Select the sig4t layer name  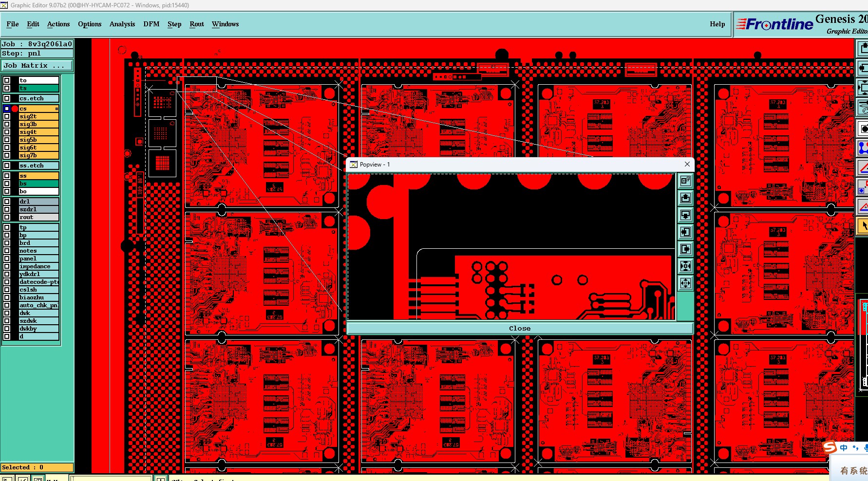click(x=38, y=132)
